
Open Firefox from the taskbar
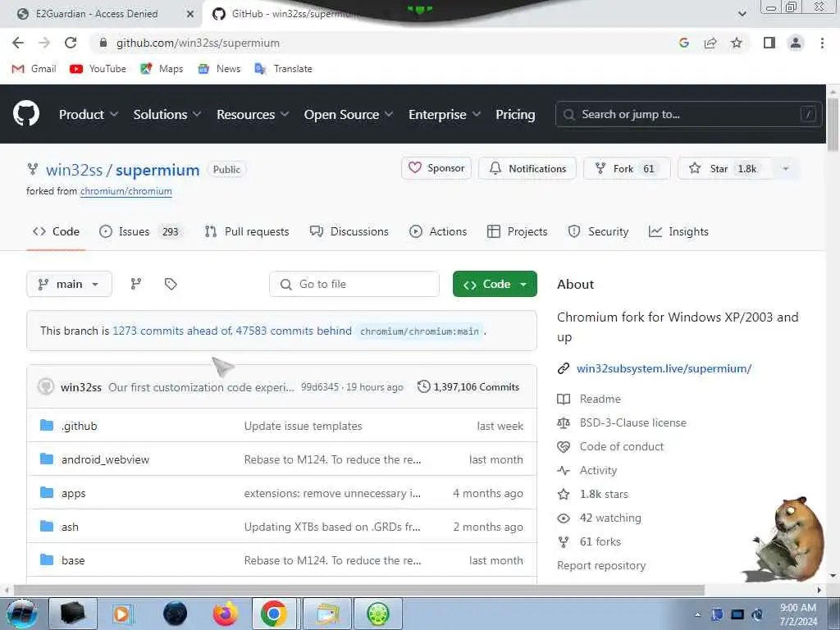225,614
